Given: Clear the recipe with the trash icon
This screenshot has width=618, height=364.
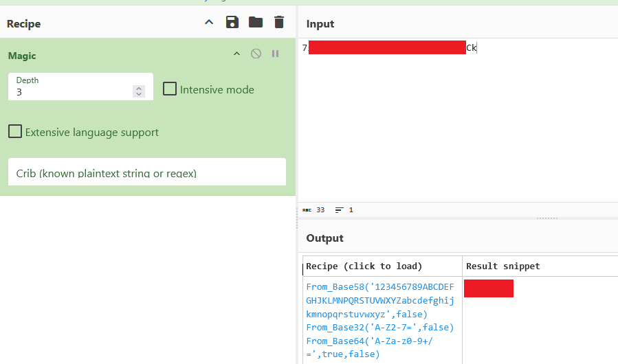Looking at the screenshot, I should (278, 23).
